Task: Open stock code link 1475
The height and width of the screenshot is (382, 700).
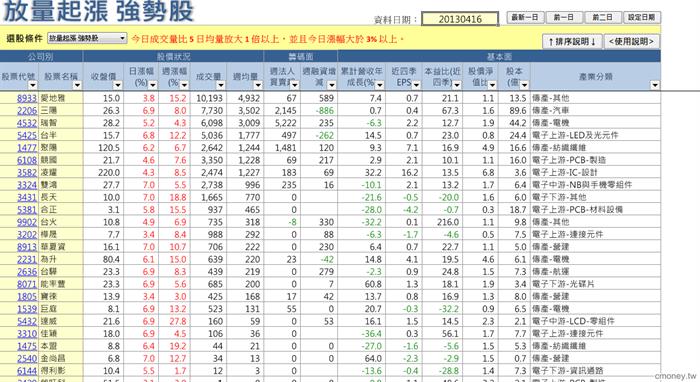Action: click(x=27, y=346)
